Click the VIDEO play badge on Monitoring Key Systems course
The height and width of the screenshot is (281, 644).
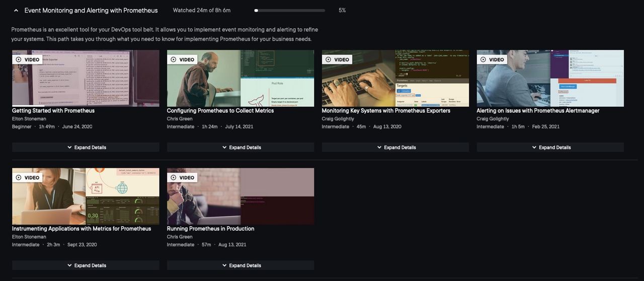[337, 59]
